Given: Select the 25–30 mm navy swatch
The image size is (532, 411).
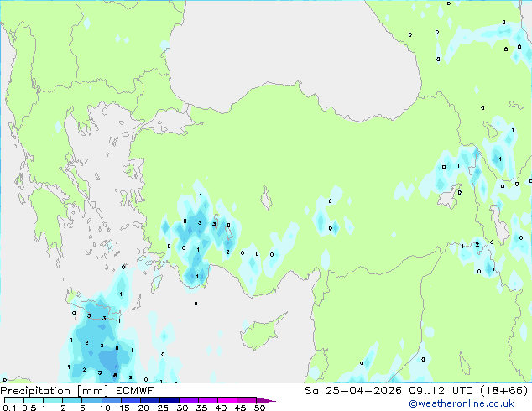Looking at the screenshot, I should coord(170,400).
